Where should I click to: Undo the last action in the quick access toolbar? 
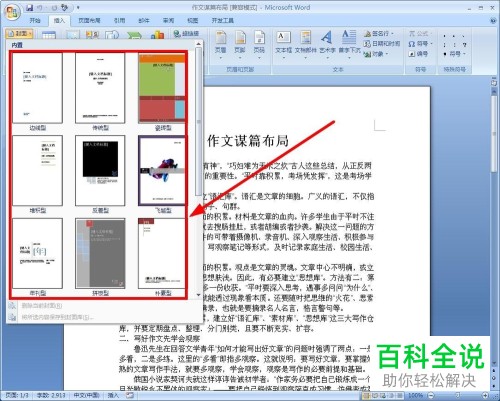pos(40,7)
